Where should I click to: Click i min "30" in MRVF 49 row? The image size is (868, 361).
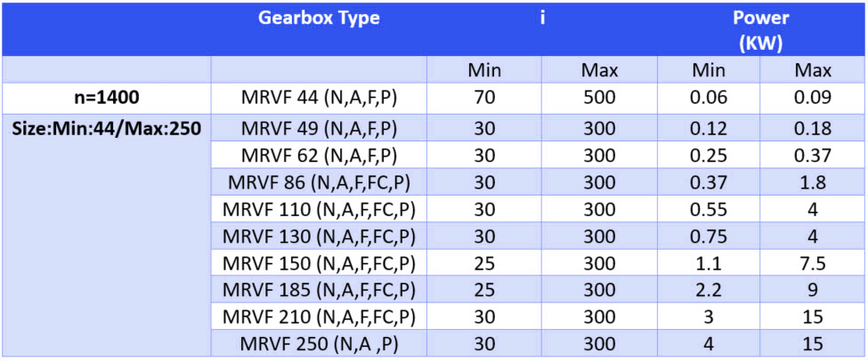tap(484, 128)
